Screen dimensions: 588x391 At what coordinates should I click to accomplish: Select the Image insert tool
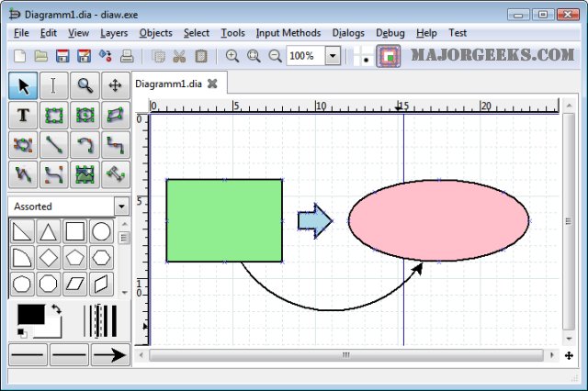pos(85,174)
